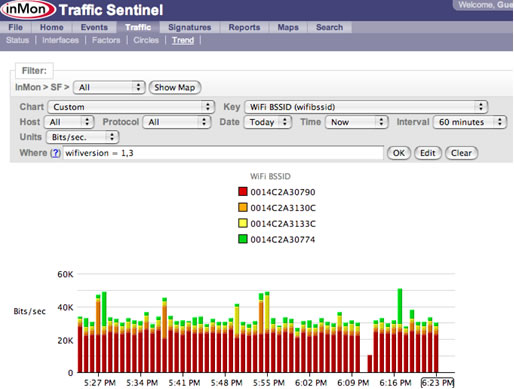Click yellow swatch for 0014C2A3133C

pyautogui.click(x=243, y=223)
